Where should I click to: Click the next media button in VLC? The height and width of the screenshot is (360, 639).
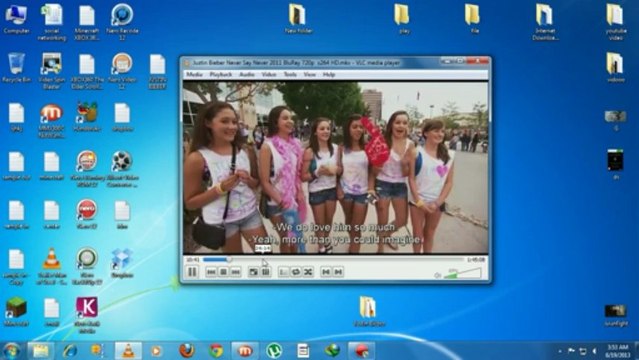pos(236,272)
